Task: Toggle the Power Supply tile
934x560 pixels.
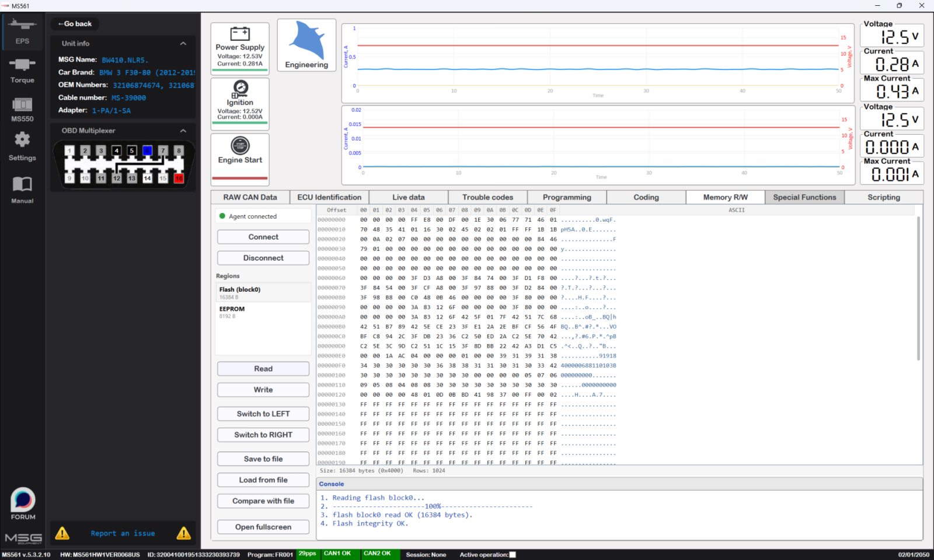Action: (x=240, y=47)
